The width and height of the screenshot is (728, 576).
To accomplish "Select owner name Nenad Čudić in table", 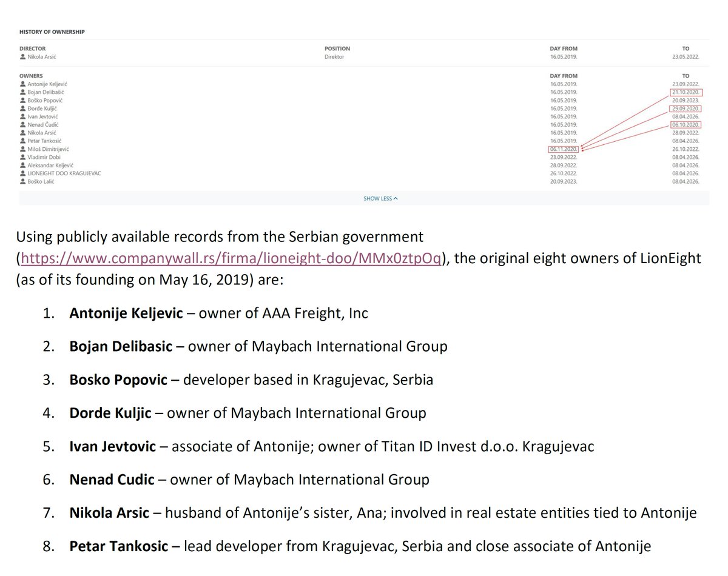I will click(x=44, y=124).
